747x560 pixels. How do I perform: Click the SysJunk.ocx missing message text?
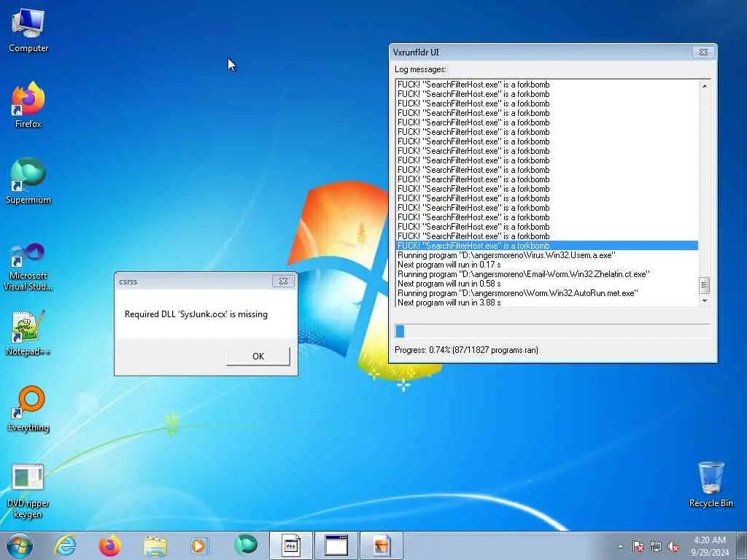tap(196, 314)
